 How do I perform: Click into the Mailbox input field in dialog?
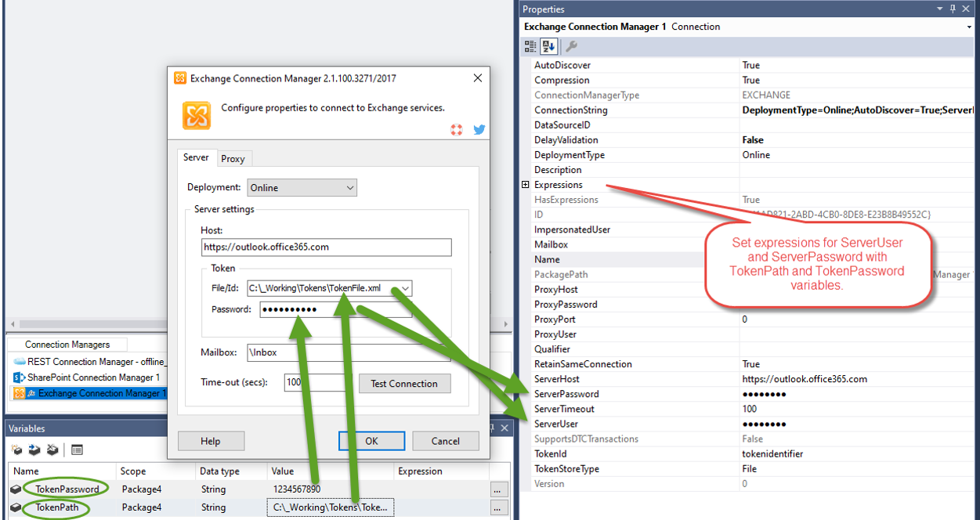click(348, 352)
